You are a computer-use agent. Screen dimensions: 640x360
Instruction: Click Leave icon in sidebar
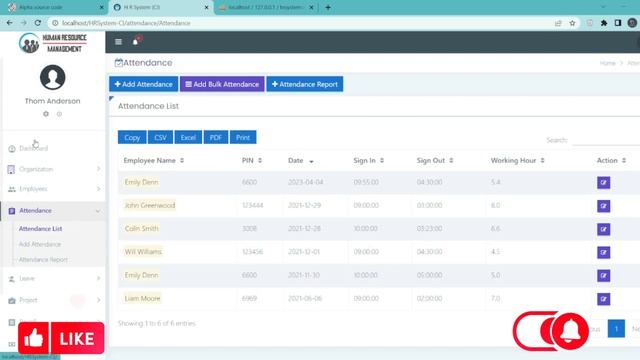11,279
